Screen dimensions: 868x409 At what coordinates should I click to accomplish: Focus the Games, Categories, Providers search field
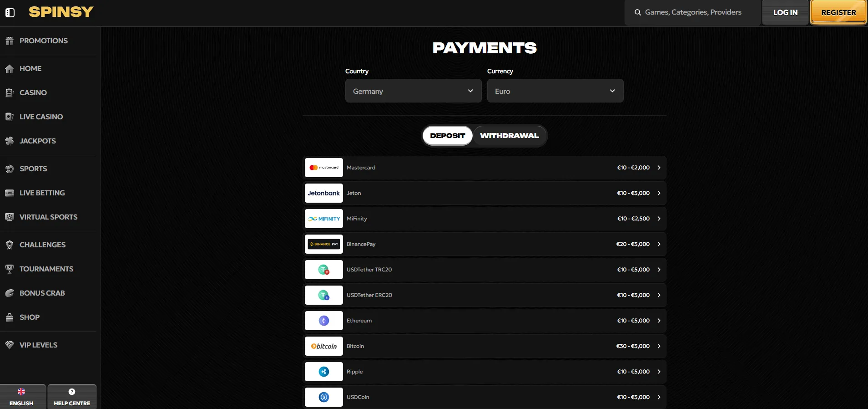point(693,13)
